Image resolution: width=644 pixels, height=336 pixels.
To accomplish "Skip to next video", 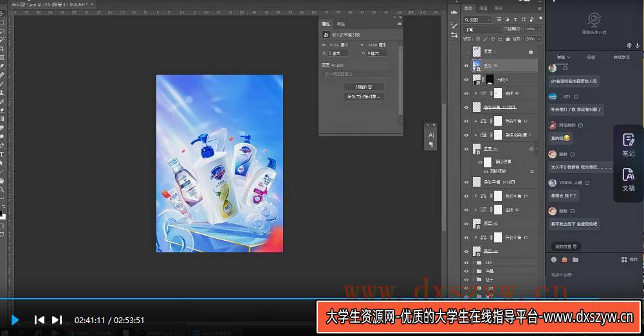I will point(57,320).
